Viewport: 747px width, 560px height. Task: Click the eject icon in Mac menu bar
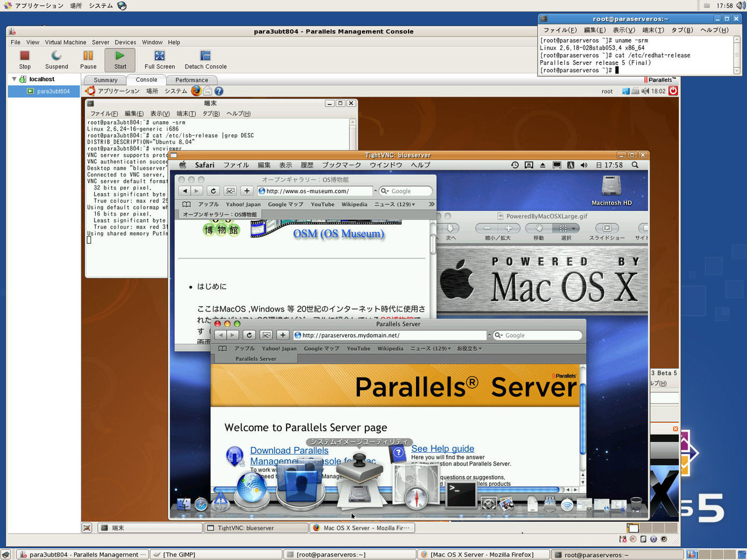543,165
